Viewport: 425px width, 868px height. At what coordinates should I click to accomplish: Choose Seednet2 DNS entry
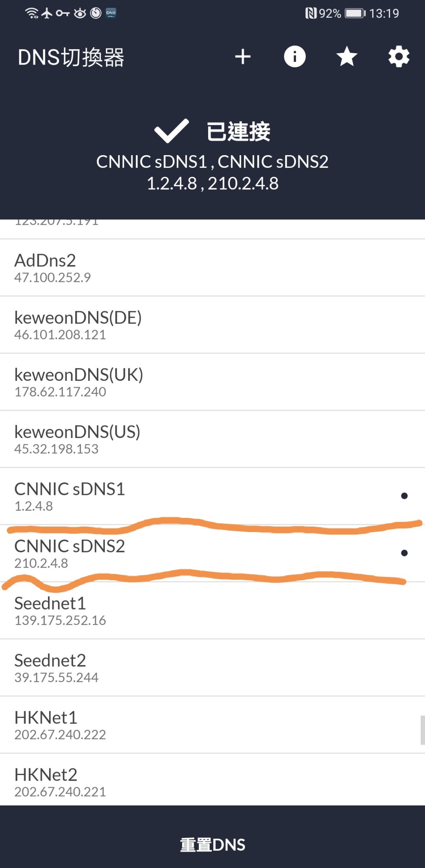(x=213, y=668)
